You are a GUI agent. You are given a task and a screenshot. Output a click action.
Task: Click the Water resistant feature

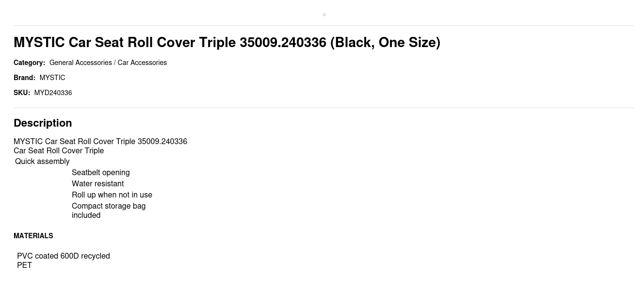97,183
